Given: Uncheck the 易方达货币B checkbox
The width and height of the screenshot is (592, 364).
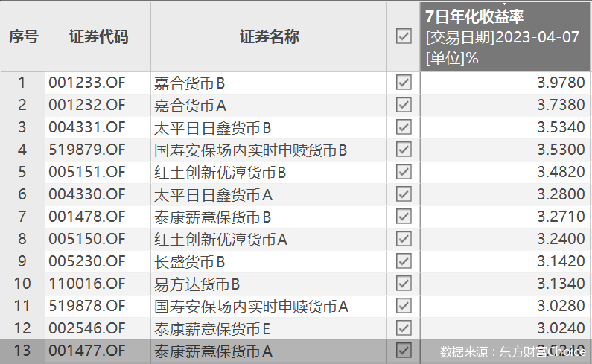Looking at the screenshot, I should click(404, 284).
